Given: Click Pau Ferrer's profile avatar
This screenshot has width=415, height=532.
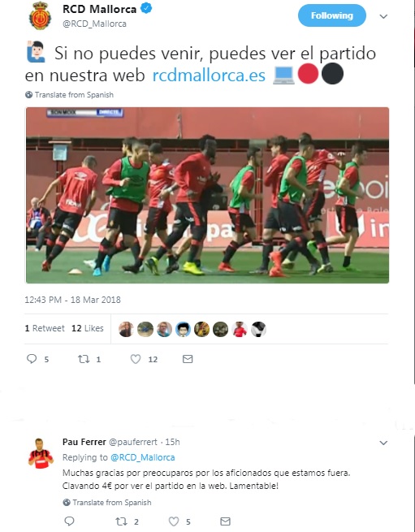Looking at the screenshot, I should (41, 454).
